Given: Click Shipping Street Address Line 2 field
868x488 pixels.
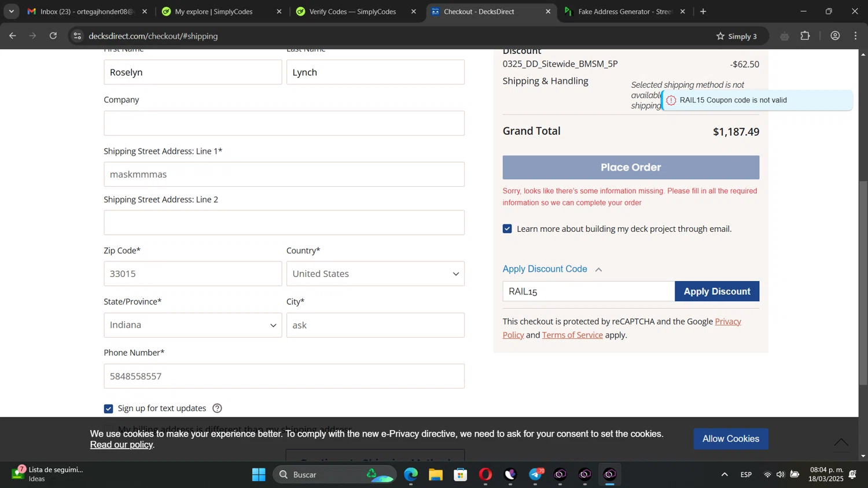Looking at the screenshot, I should point(284,223).
